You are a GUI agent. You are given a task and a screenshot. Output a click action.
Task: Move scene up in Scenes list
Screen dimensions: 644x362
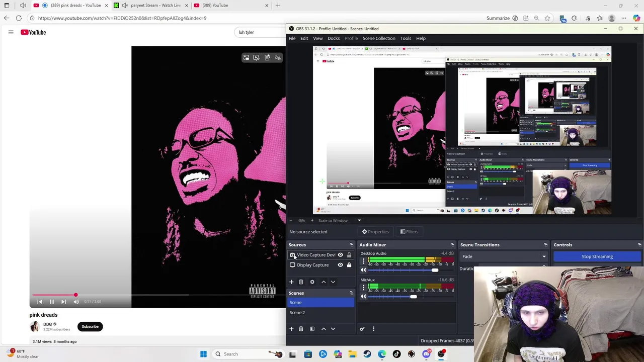pyautogui.click(x=324, y=329)
